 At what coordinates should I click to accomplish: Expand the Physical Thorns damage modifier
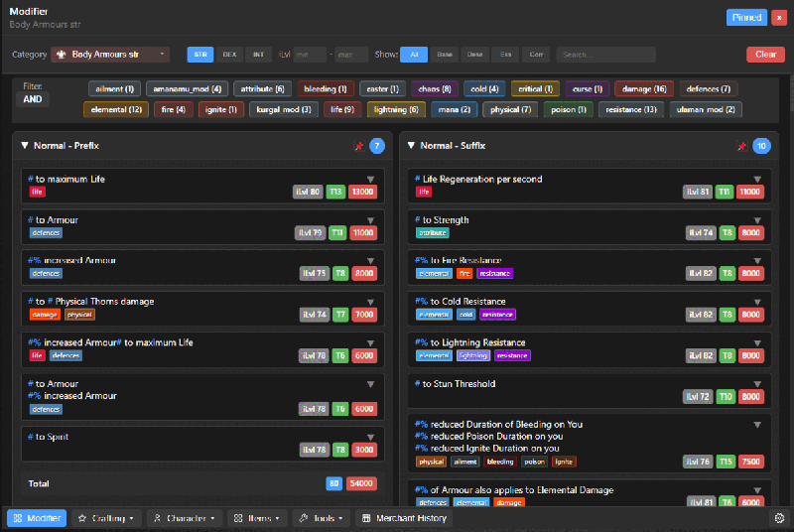click(370, 302)
